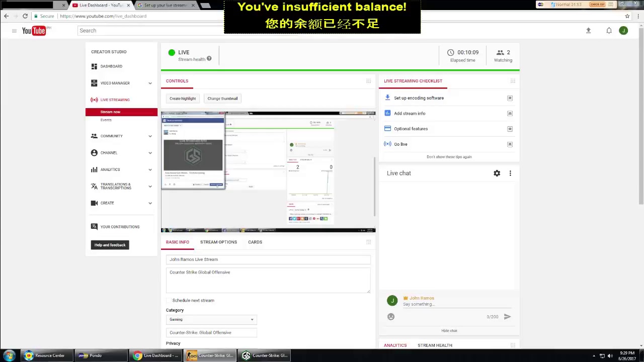This screenshot has height=362, width=644.
Task: Open Live chat settings gear
Action: coord(497,173)
